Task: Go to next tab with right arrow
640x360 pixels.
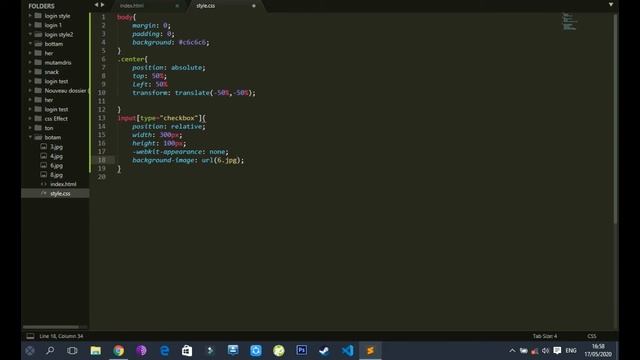Action: coord(102,5)
